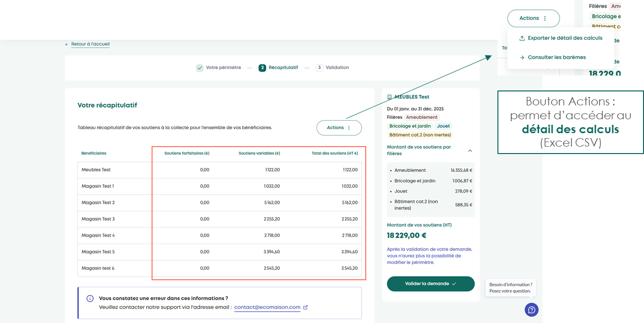The image size is (644, 323).
Task: Click the building icon beside MEUBLES Test
Action: (390, 97)
